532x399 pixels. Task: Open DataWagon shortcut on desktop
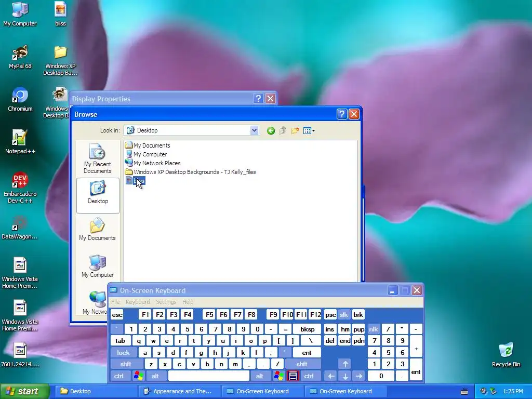point(20,228)
